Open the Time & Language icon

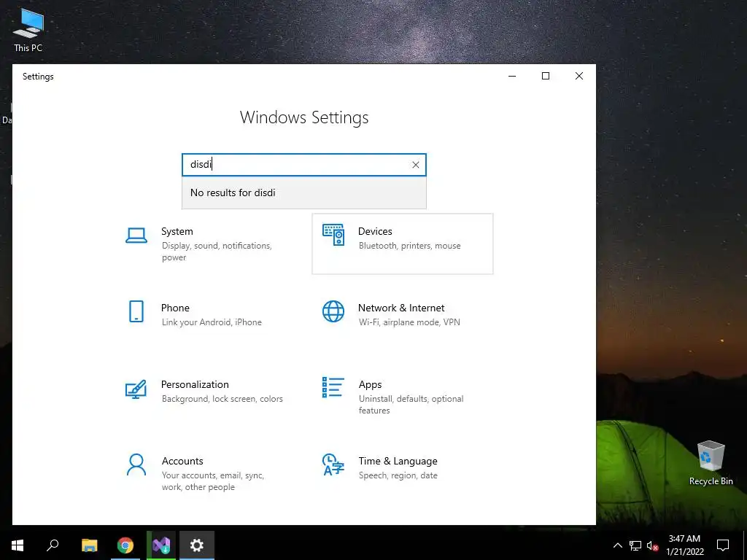click(x=333, y=464)
